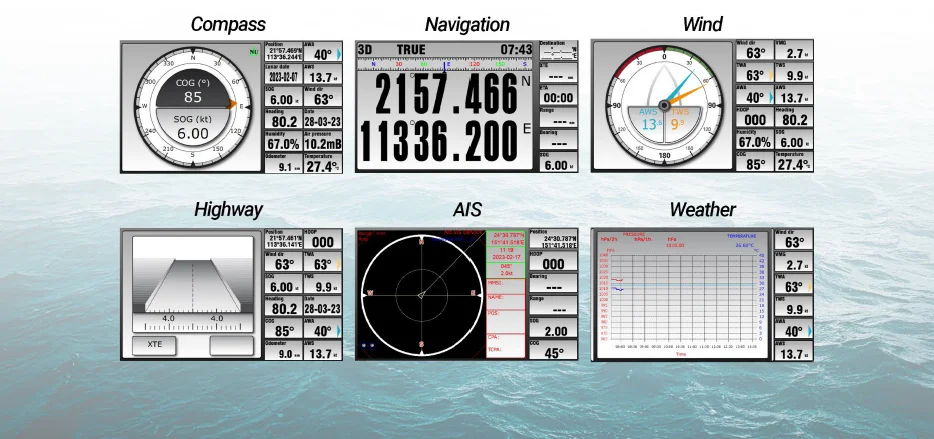Click the XTE button in Highway screen

tap(154, 345)
